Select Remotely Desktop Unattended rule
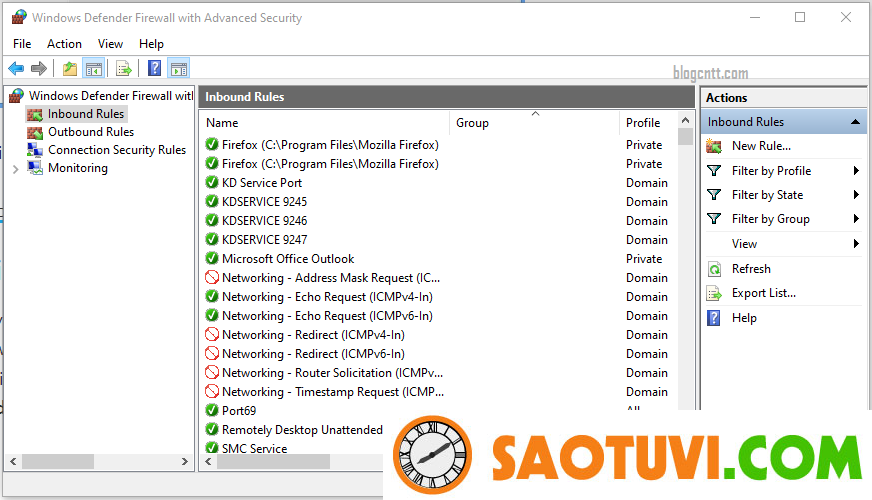 tap(302, 430)
